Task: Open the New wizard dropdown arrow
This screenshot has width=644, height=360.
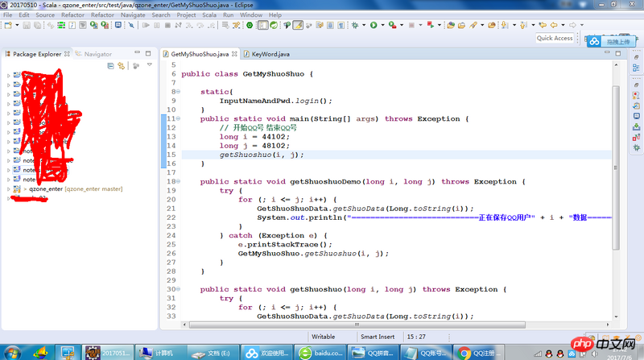Action: 17,25
